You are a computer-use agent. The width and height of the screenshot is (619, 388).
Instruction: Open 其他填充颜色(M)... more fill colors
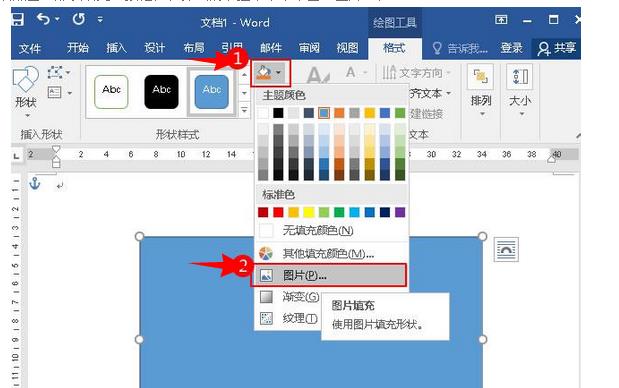click(x=331, y=253)
